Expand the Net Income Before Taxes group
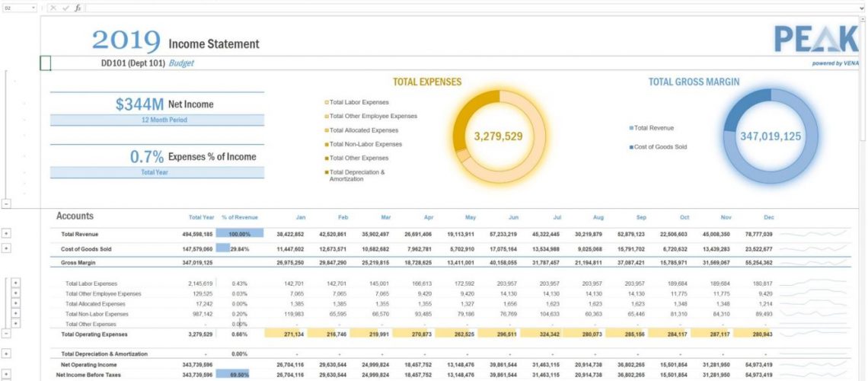The height and width of the screenshot is (381, 868). [6, 375]
